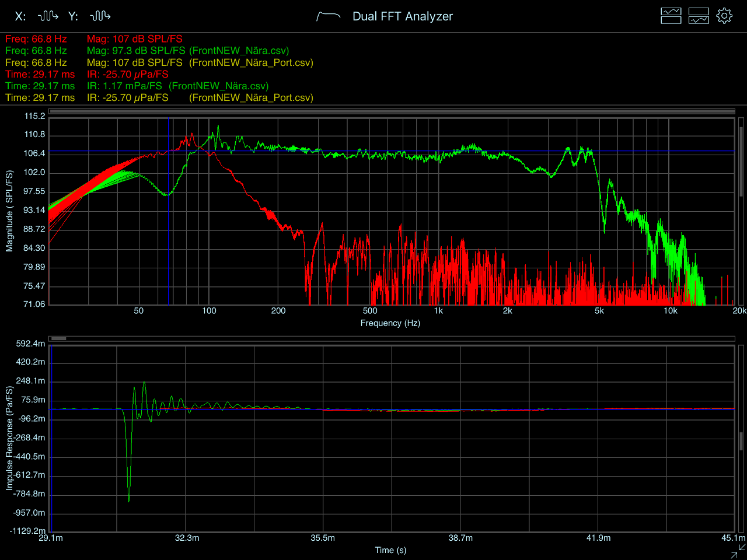The width and height of the screenshot is (747, 560).
Task: Tap the red 'Freq: 66.8 Hz' readout
Action: (36, 39)
